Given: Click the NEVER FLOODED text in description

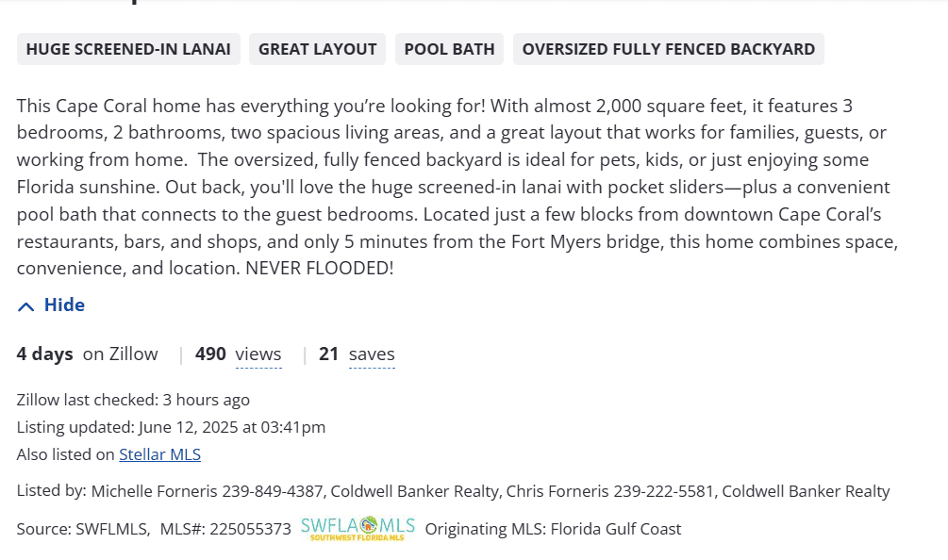Looking at the screenshot, I should click(x=319, y=269).
